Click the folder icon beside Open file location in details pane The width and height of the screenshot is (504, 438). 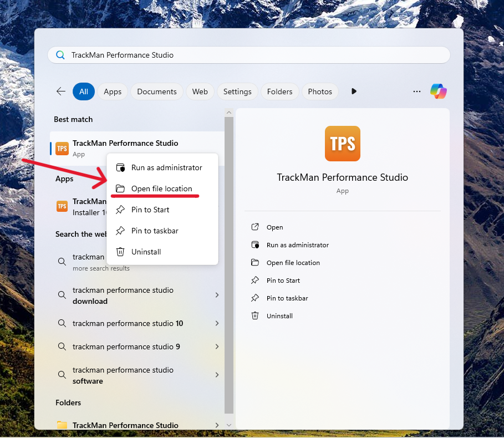point(255,263)
